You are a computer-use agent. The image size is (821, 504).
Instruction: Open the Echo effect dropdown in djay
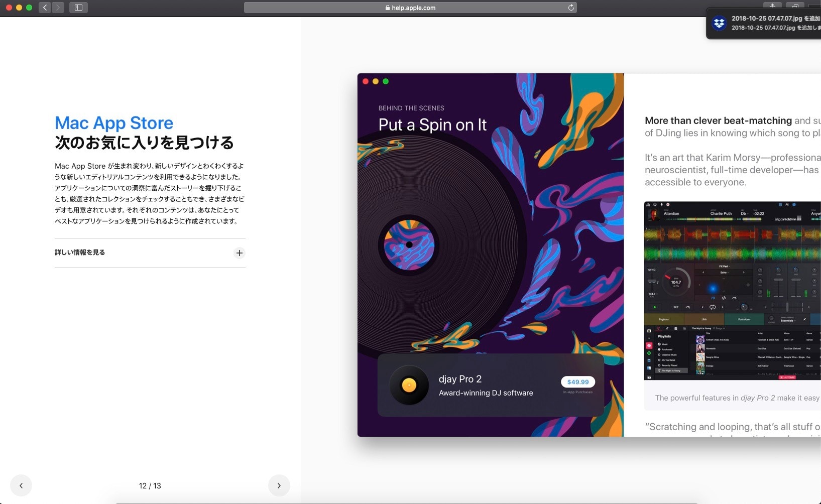[x=724, y=273]
